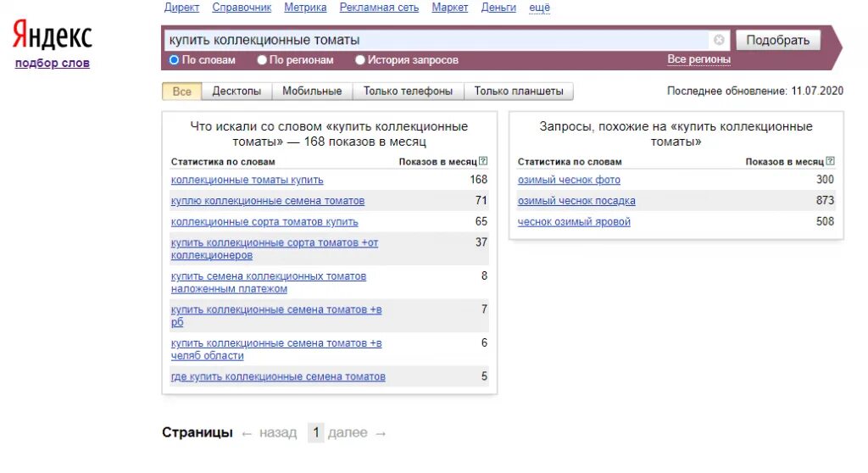
Task: Open query коллекционные томаты купить
Action: (x=247, y=180)
